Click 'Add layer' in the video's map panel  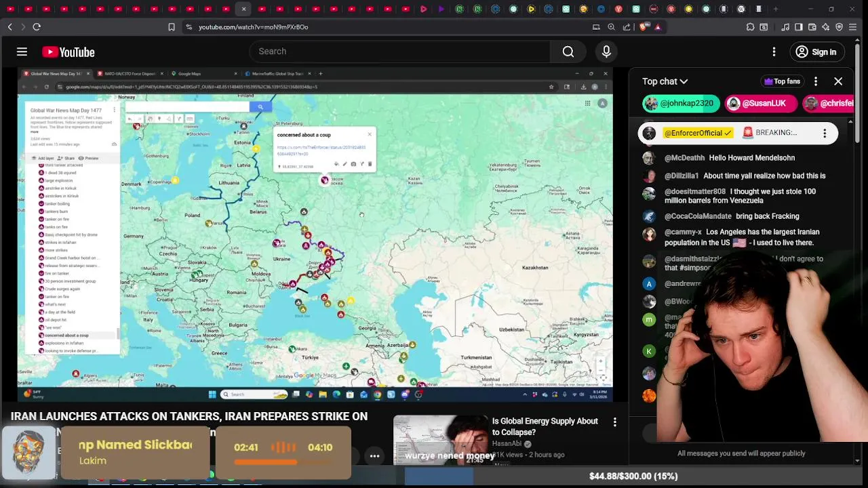(43, 158)
